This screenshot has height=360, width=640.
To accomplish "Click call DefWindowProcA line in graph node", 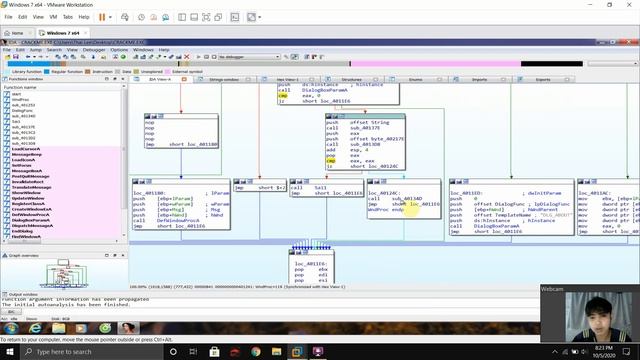I will coord(166,220).
